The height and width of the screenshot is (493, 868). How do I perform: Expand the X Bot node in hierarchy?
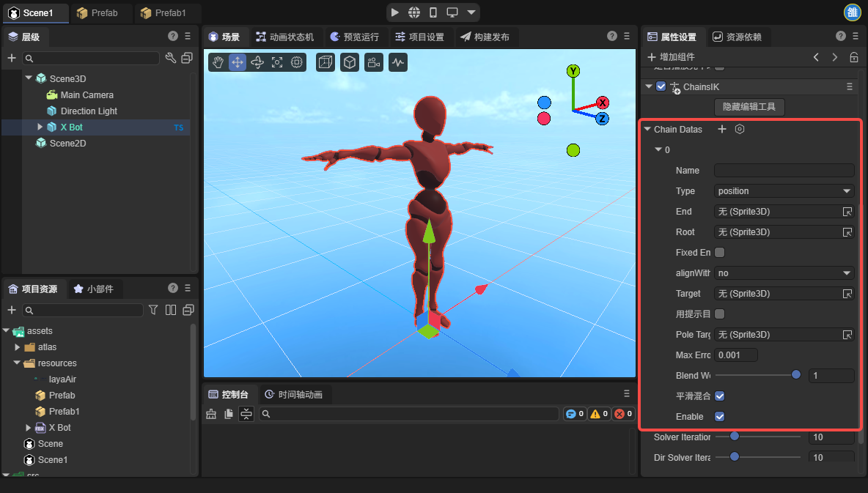[x=40, y=127]
